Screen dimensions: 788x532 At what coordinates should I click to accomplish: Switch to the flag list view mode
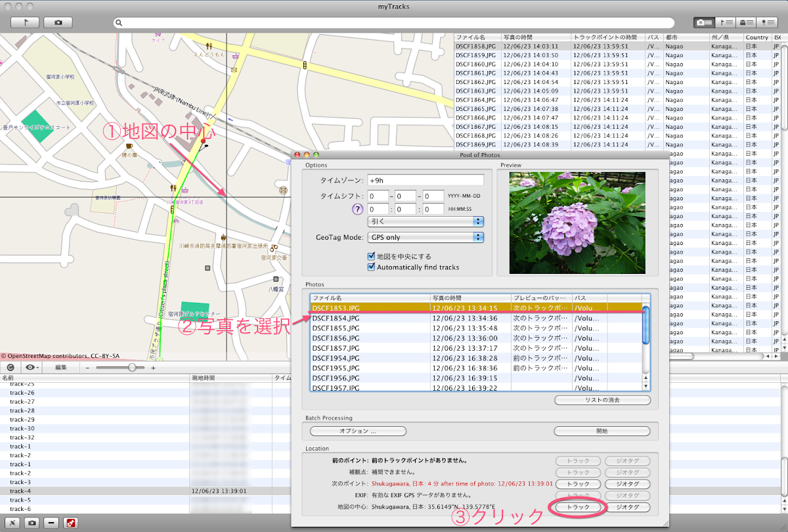(724, 22)
